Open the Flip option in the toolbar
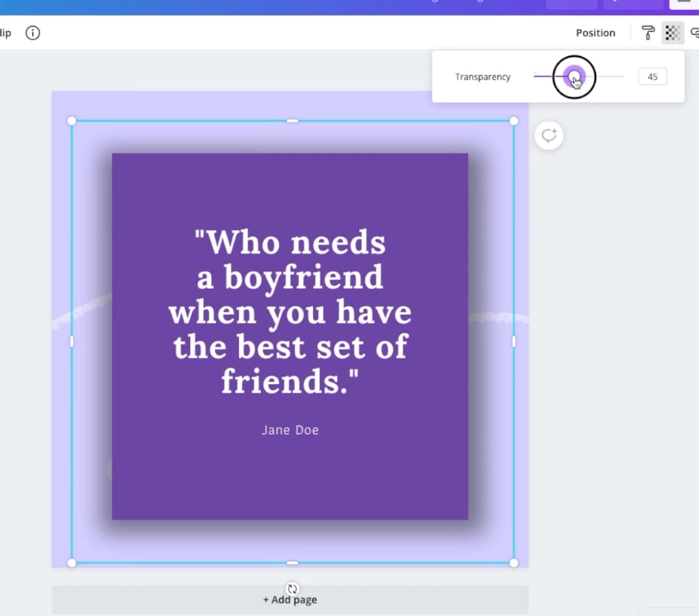This screenshot has width=699, height=616. point(5,33)
